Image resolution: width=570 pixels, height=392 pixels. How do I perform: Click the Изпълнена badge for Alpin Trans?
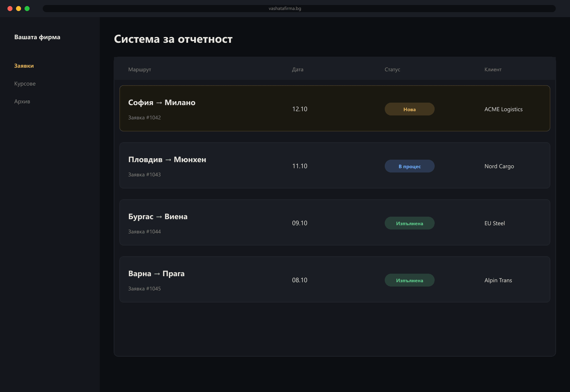pos(410,280)
